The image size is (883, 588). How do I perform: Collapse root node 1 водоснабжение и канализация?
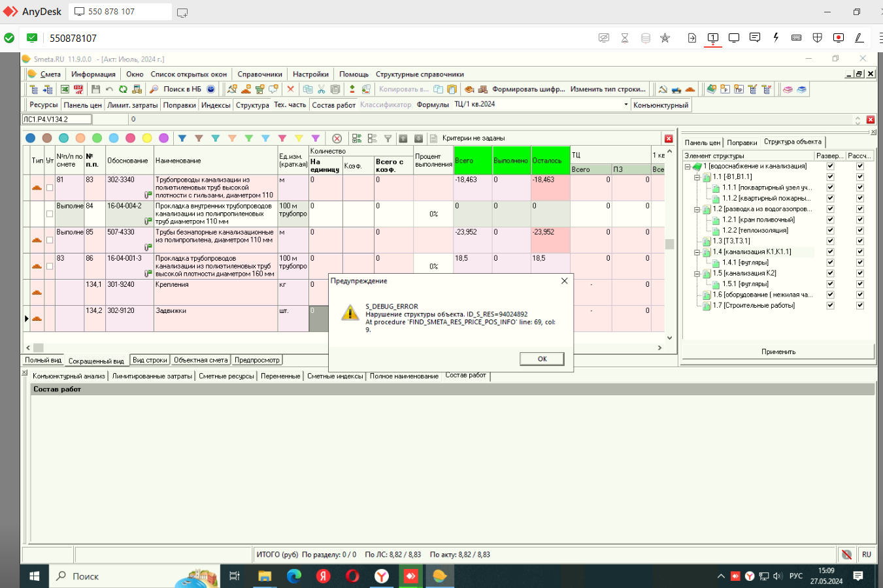point(688,166)
